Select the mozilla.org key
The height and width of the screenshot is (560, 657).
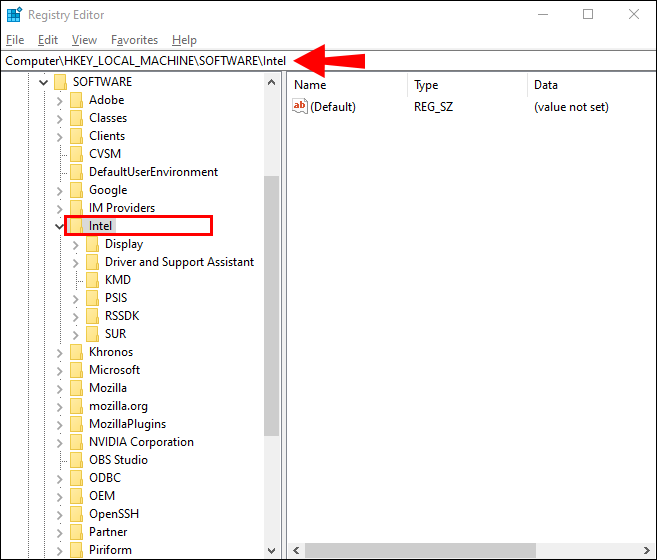click(x=119, y=406)
